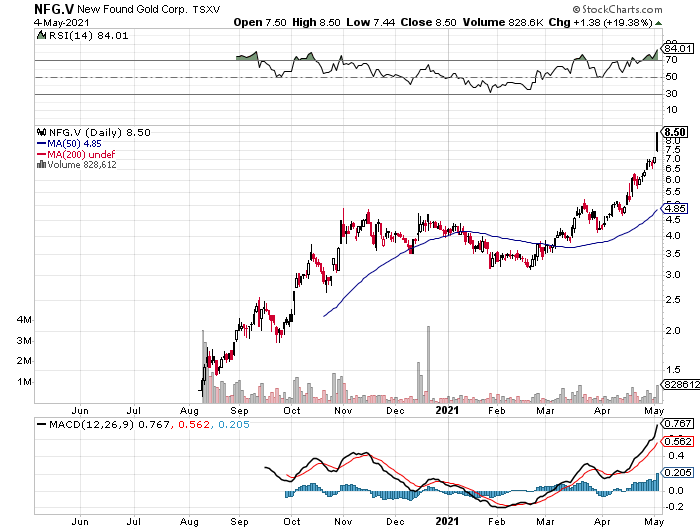Click the Jun label under the MACD panel

(80, 522)
